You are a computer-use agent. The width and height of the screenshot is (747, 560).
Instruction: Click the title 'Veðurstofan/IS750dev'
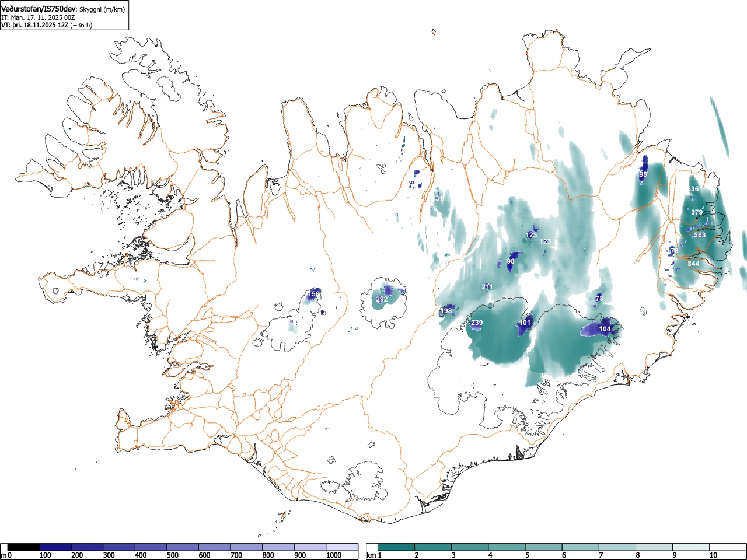tap(39, 9)
